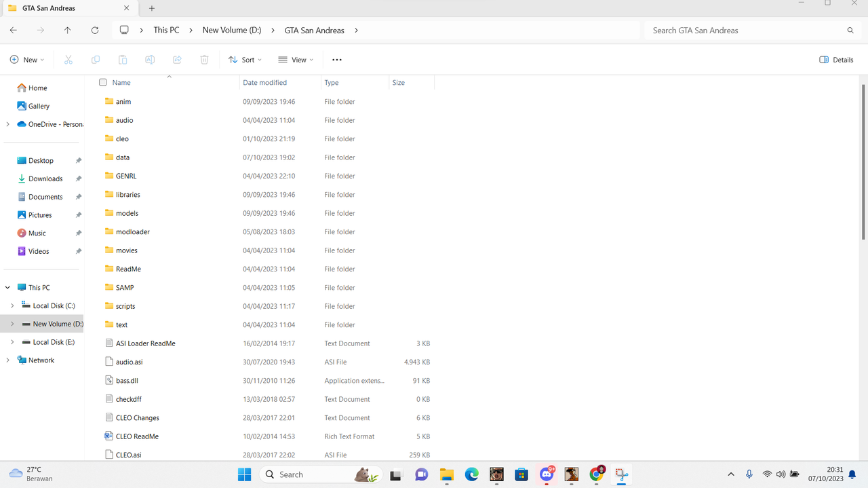Go to Home in the sidebar

[32, 88]
